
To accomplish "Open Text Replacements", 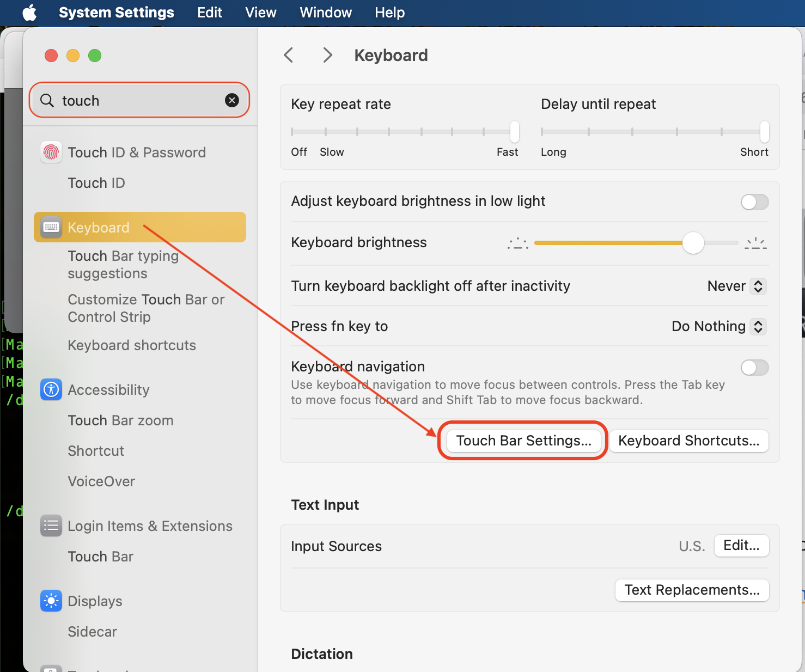I will tap(692, 590).
